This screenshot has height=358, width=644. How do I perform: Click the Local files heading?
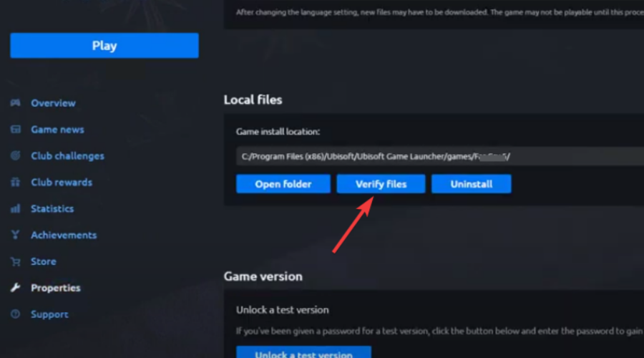click(x=253, y=100)
